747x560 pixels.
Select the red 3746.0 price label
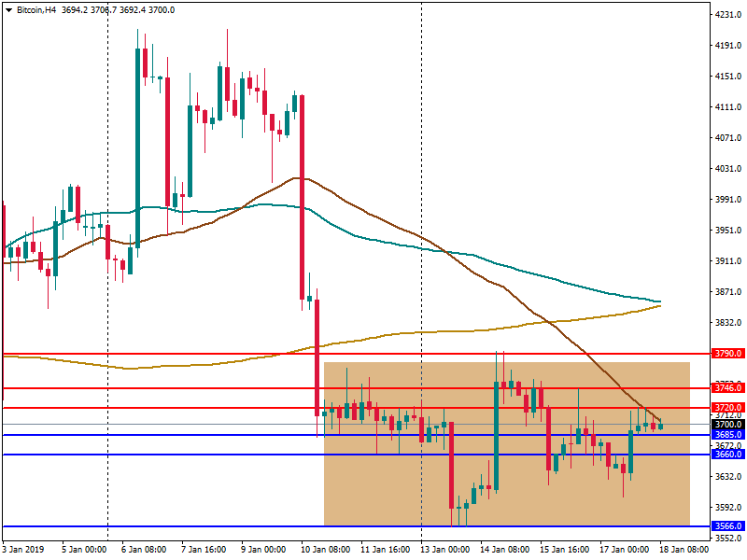(x=726, y=387)
